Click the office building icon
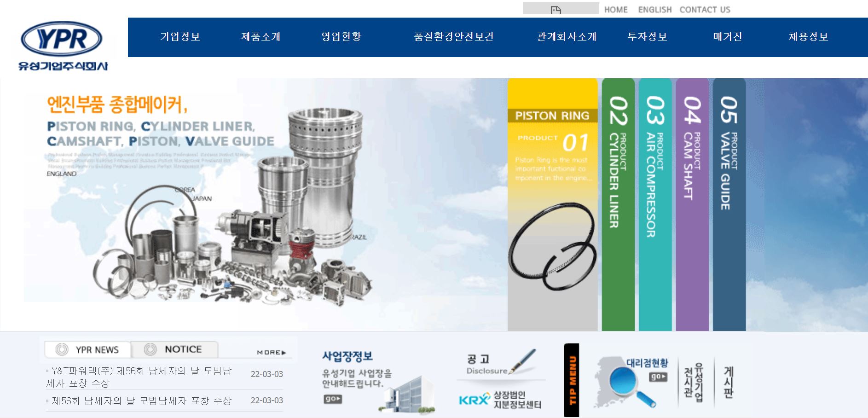868x418 pixels. (407, 394)
